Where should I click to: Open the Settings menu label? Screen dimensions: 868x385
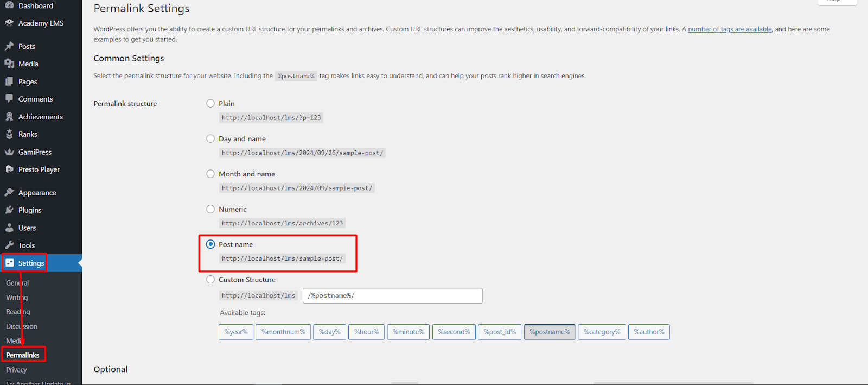(x=31, y=263)
